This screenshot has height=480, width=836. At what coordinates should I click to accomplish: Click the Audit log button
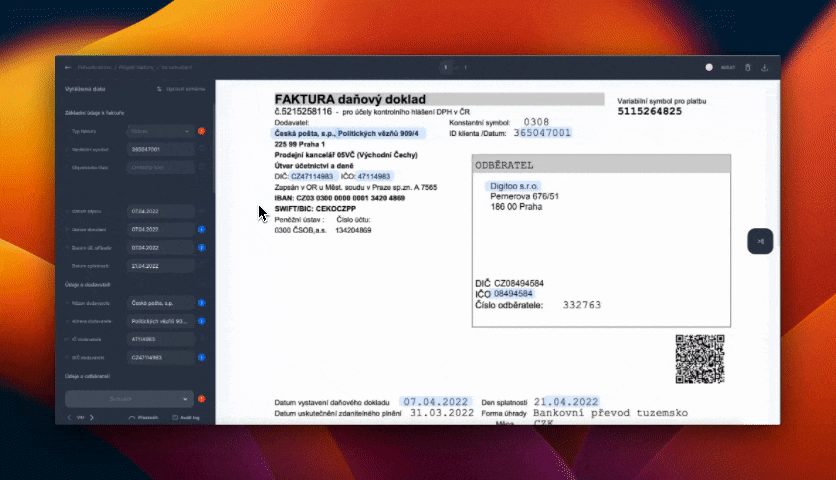tap(186, 418)
